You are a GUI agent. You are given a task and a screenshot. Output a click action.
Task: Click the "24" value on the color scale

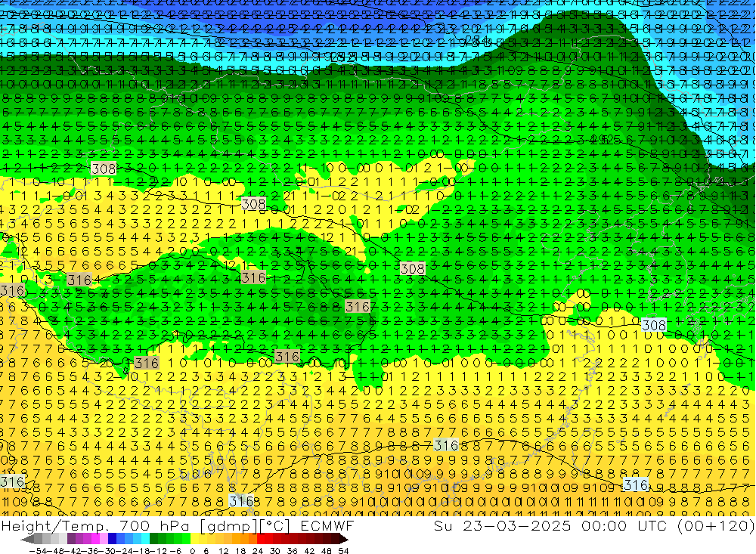point(258,551)
